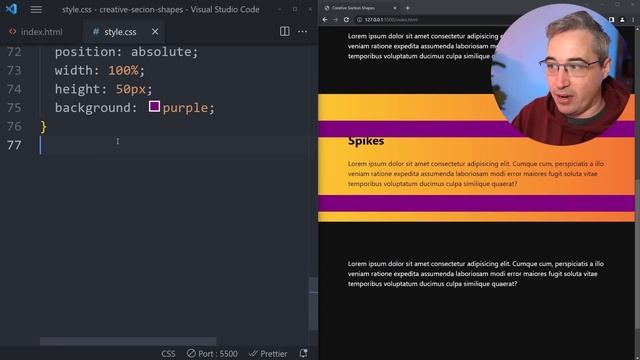The image size is (640, 360).
Task: Click the Lorem ipsum paragraph under Spikes
Action: click(476, 173)
